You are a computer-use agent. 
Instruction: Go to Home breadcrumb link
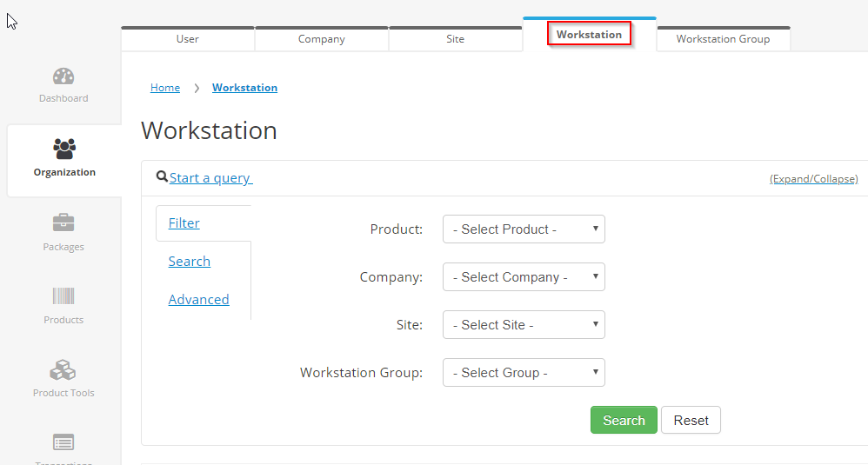pyautogui.click(x=165, y=88)
